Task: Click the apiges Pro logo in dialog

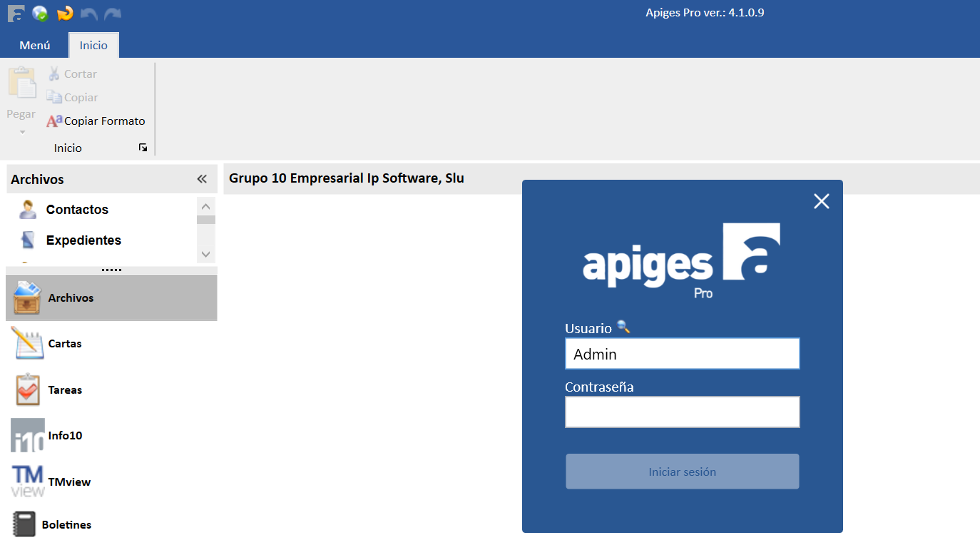Action: [682, 261]
